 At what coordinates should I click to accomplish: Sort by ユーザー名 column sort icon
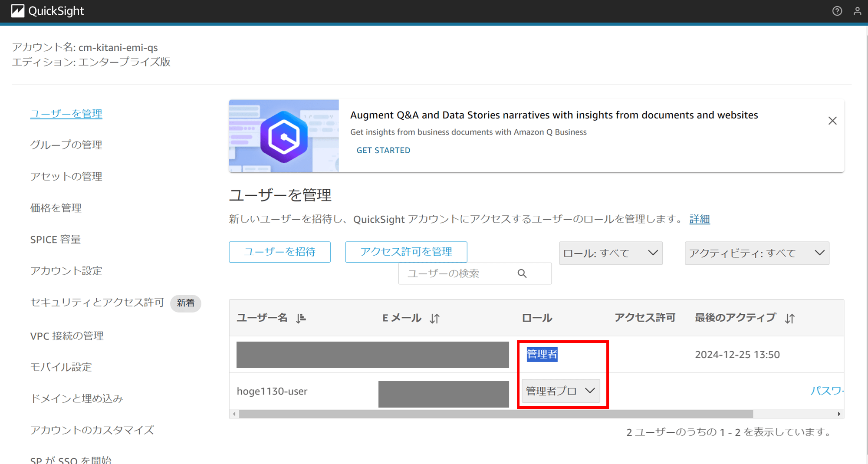(301, 319)
